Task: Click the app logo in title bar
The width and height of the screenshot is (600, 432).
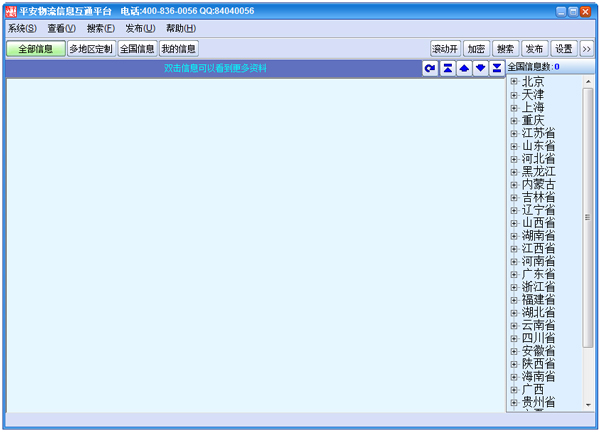Action: 11,11
